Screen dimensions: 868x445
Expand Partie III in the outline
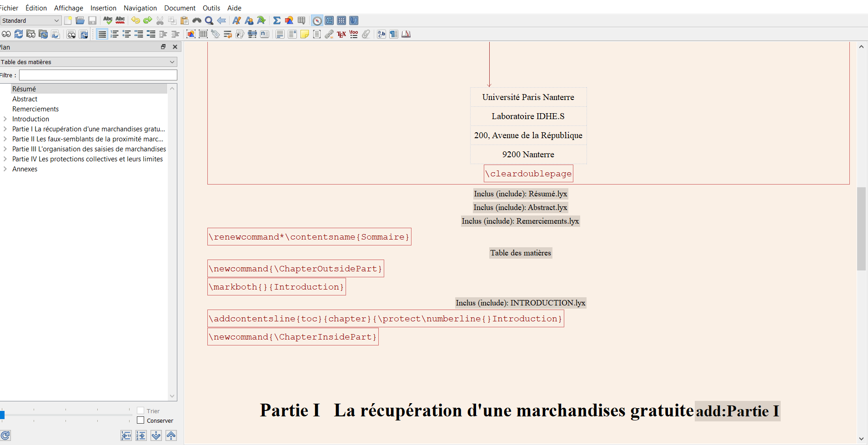click(5, 149)
